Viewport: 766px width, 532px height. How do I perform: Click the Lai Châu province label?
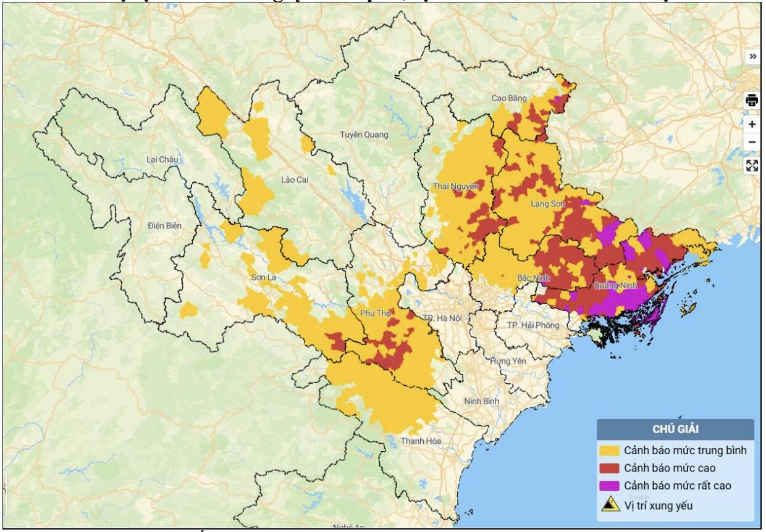coord(162,159)
